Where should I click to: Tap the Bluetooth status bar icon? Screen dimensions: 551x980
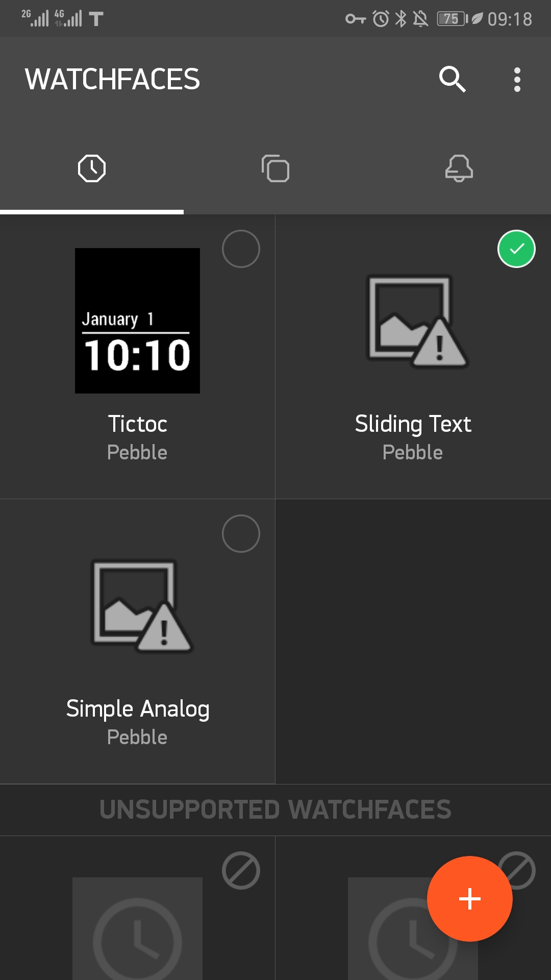coord(401,19)
